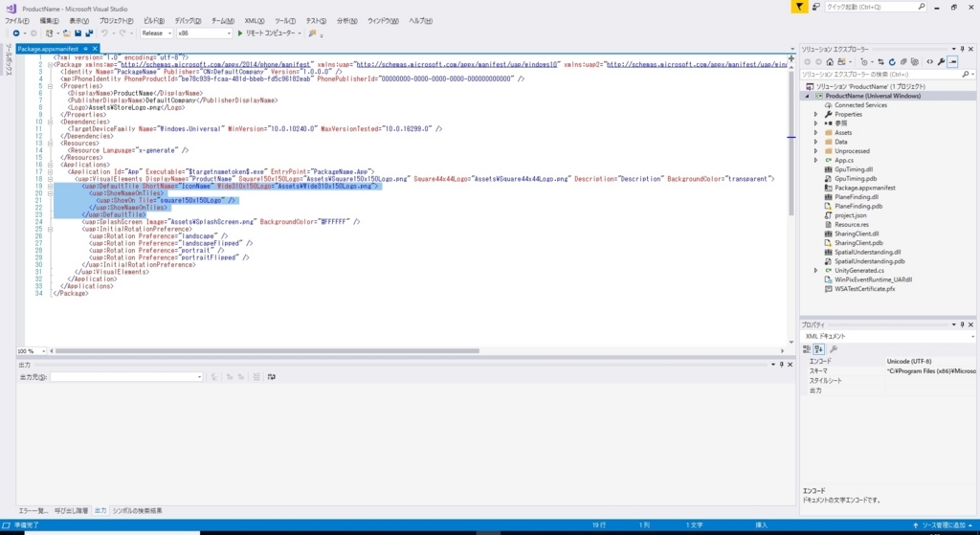Toggle auto-hide pin of Properties panel
The image size is (980, 535).
coord(963,325)
